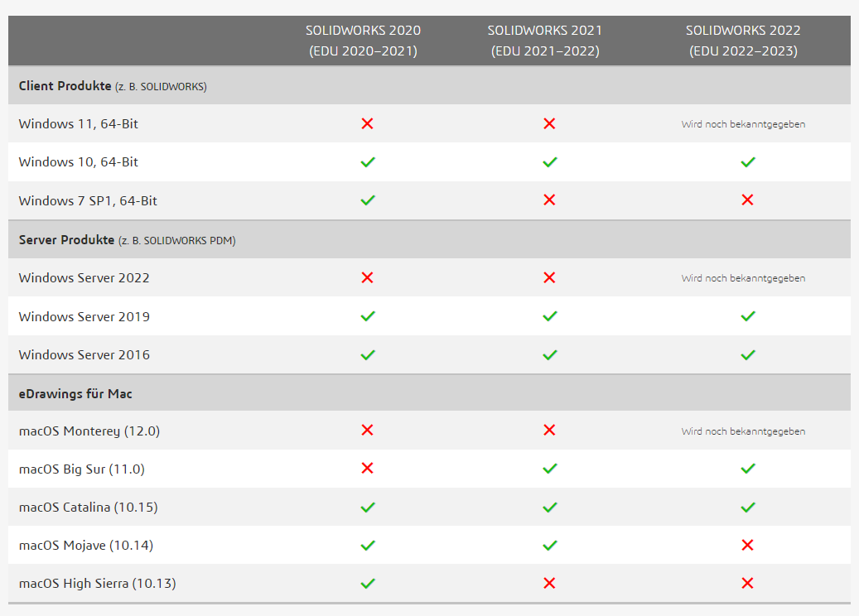
Task: Click 'Wird noch bekanntgegeben' in the Windows 11 row
Action: coord(743,124)
